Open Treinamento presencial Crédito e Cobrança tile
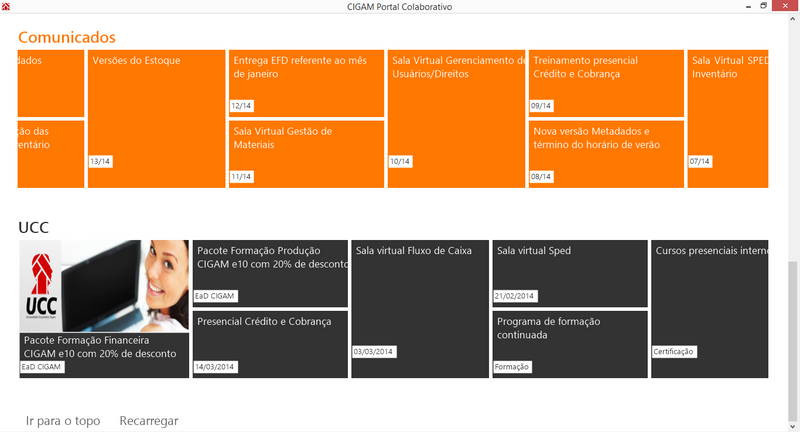 [x=606, y=83]
